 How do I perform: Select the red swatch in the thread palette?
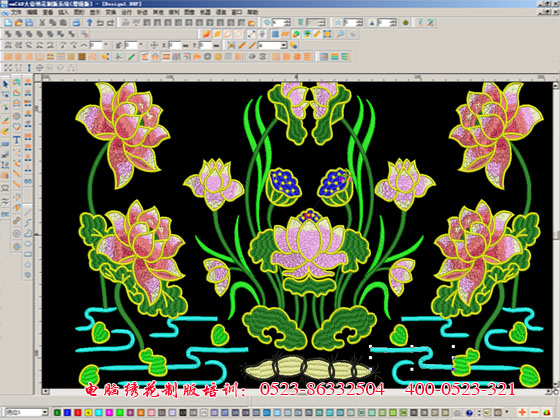(78, 412)
